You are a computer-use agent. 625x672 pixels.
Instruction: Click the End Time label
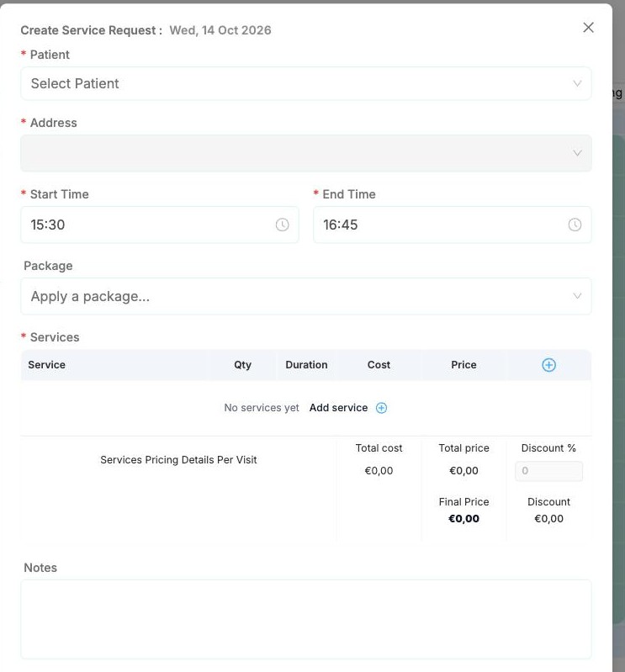349,194
